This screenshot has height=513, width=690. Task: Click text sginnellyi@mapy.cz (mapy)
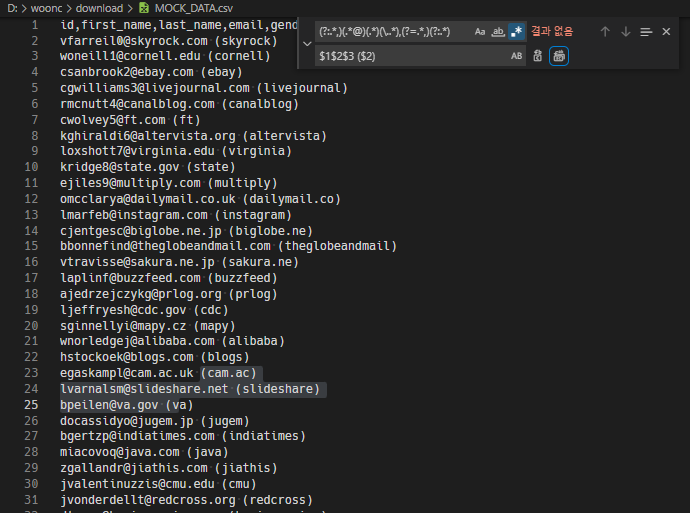(x=147, y=326)
